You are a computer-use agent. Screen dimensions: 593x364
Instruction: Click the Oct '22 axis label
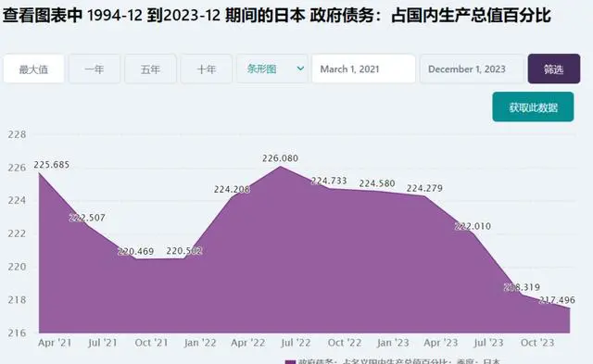coord(345,343)
